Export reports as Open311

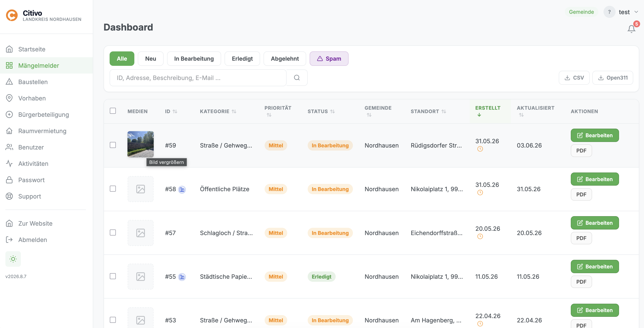[613, 78]
